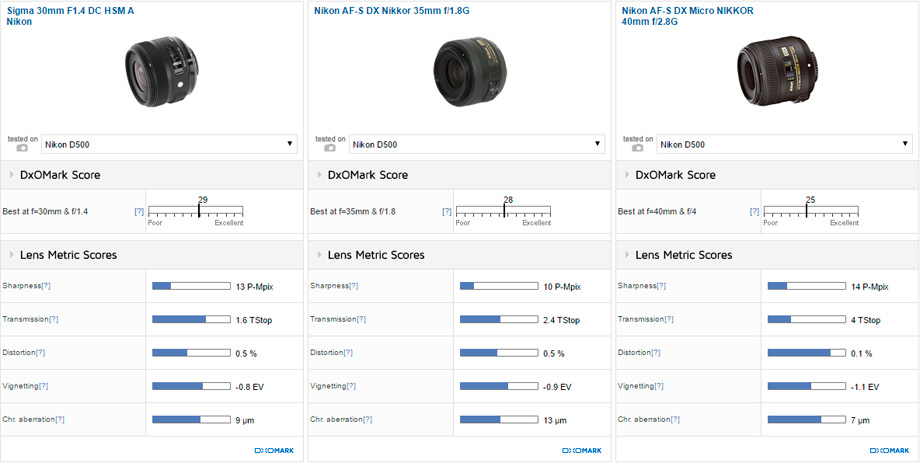Viewport: 920px width, 463px height.
Task: Click the -0.8 EV vignetting bar
Action: click(x=191, y=386)
